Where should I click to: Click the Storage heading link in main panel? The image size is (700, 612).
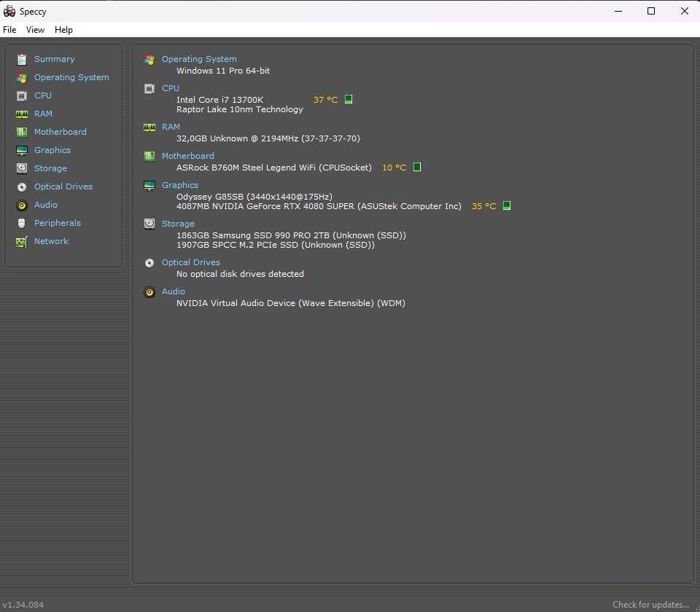point(178,224)
